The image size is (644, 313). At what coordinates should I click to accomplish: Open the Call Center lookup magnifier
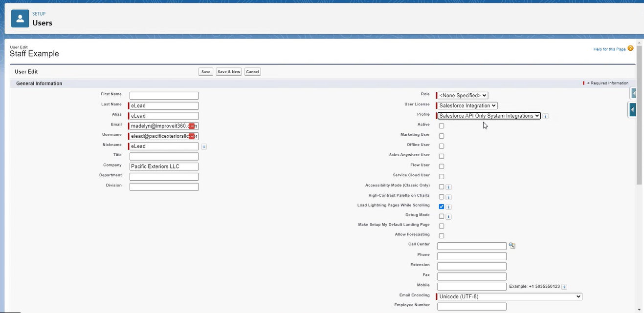[511, 245]
